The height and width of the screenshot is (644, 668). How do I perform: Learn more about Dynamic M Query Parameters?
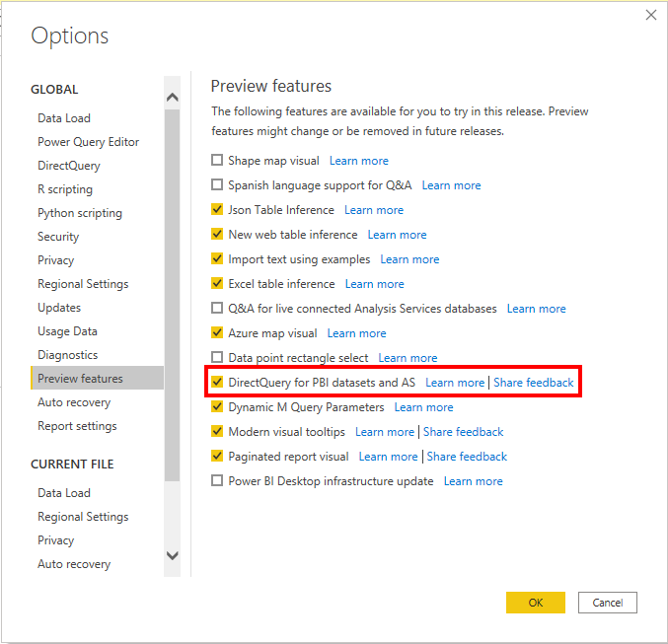pyautogui.click(x=423, y=407)
